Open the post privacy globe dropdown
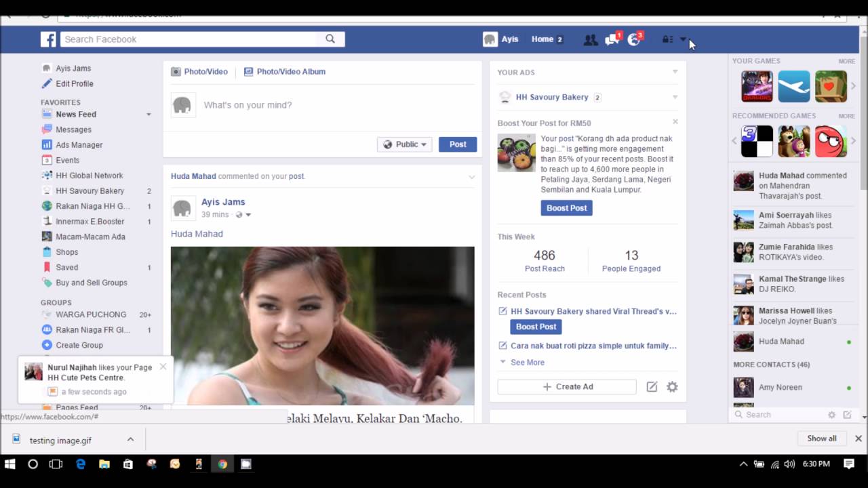This screenshot has width=868, height=488. click(x=243, y=215)
